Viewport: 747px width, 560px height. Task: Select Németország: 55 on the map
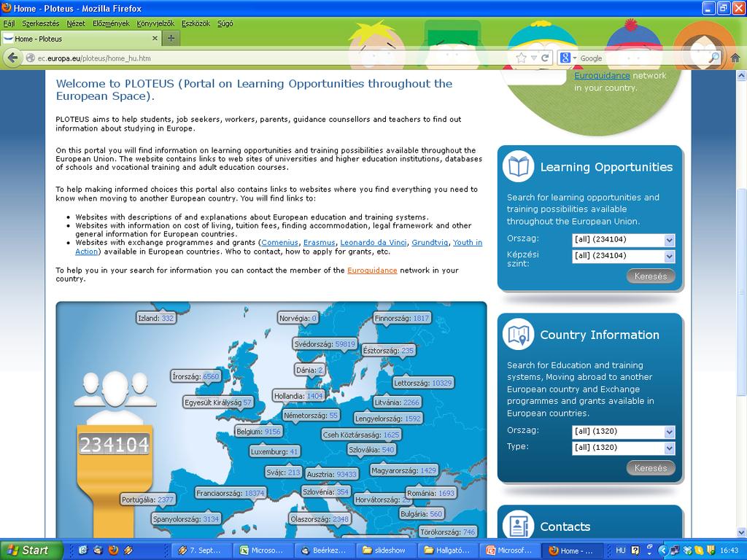pyautogui.click(x=311, y=415)
